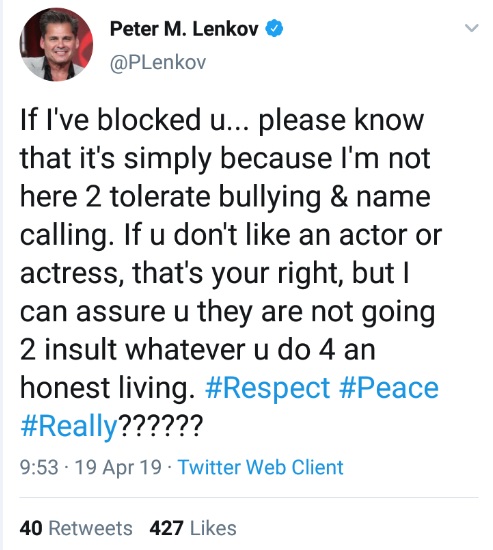The image size is (493, 550).
Task: Click the phrase 'honest living' in the tweet
Action: pyautogui.click(x=107, y=389)
